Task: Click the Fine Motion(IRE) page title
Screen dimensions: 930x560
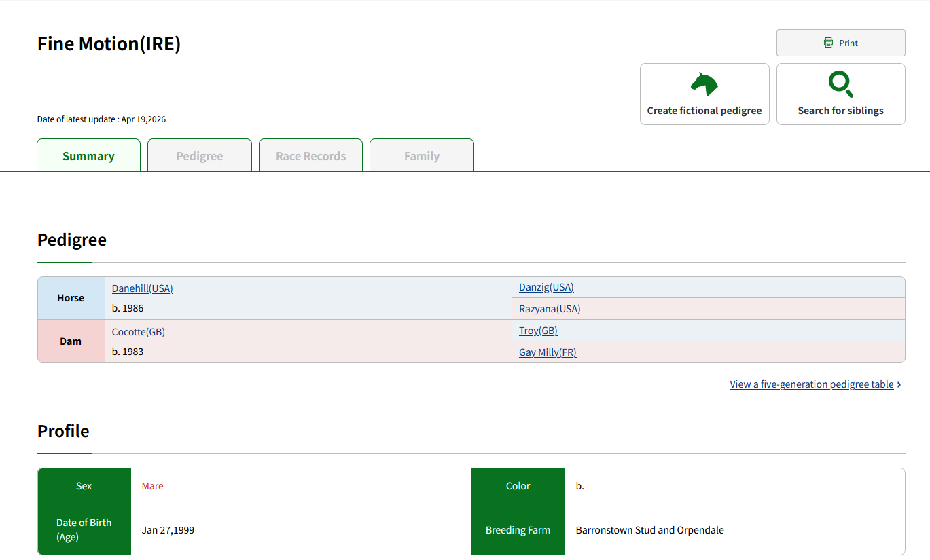Action: point(109,44)
